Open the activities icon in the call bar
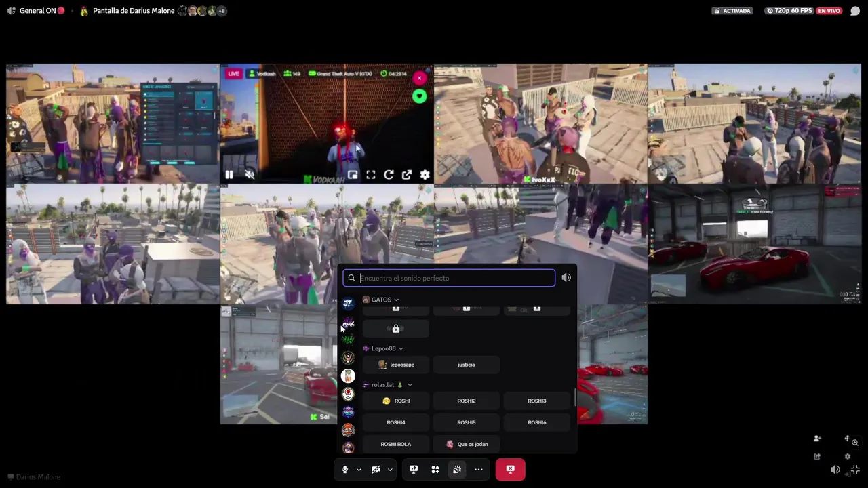Screen dimensions: 868x488 435,469
